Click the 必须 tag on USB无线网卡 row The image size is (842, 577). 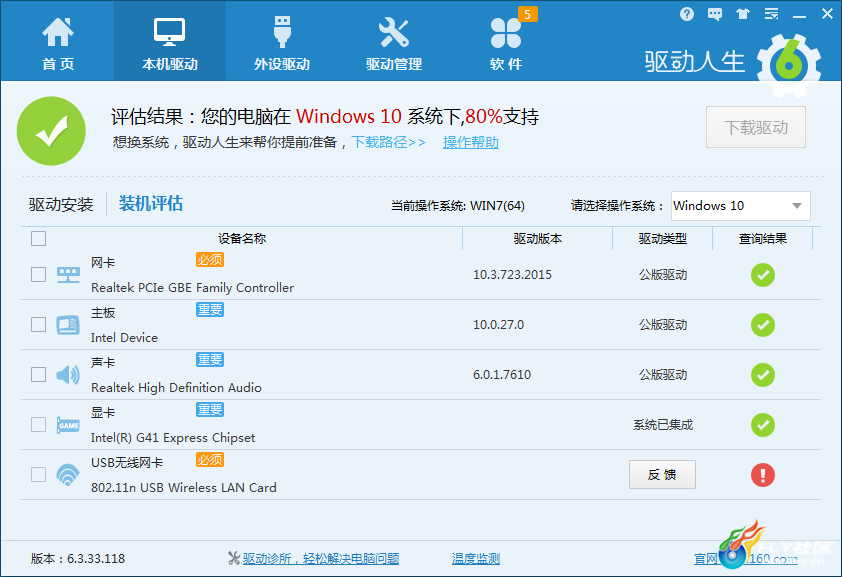click(x=210, y=459)
